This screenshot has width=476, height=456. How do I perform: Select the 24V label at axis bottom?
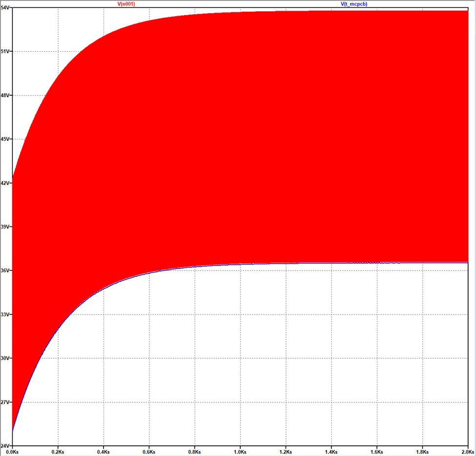6,446
